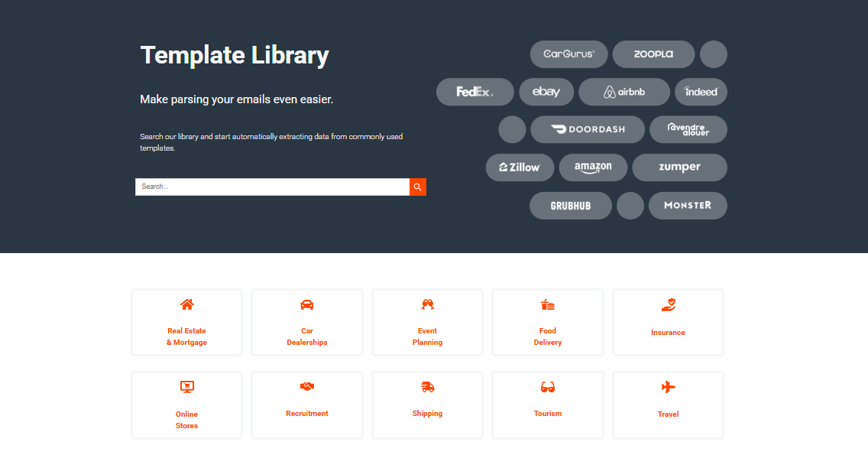
Task: Click the Tourism sunglasses icon
Action: pyautogui.click(x=548, y=387)
